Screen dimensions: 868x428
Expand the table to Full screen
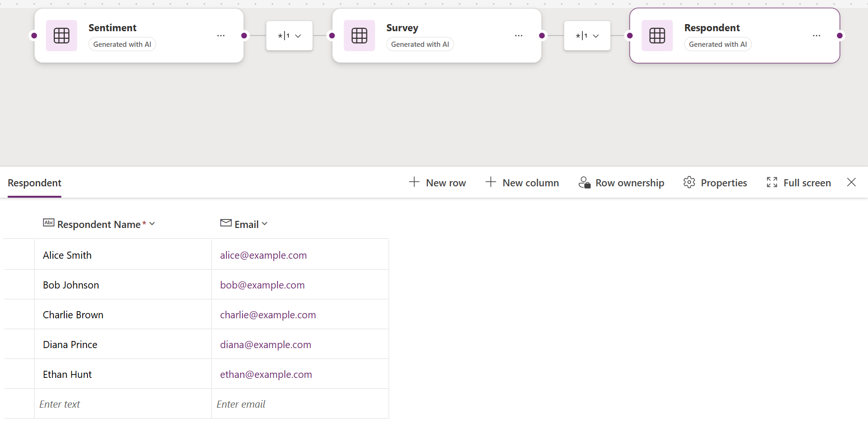pos(799,183)
